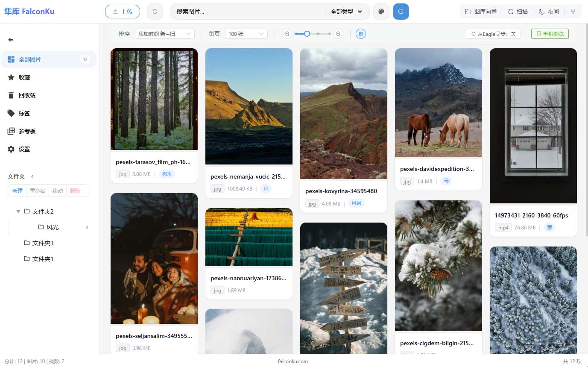This screenshot has height=367, width=588.
Task: Open 收藏 favorites in the sidebar
Action: tap(24, 77)
